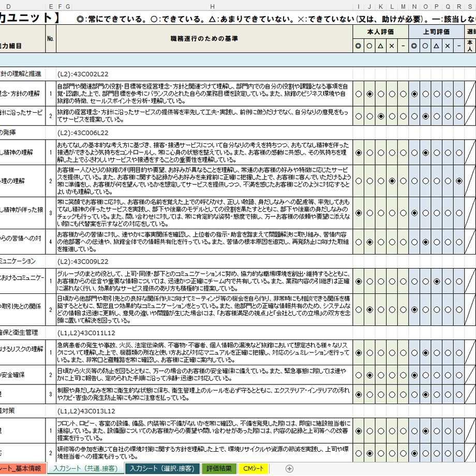Select 本人評価 ◎ for the 日頃から火災等の防止 row
The image size is (476, 476).
(x=359, y=376)
